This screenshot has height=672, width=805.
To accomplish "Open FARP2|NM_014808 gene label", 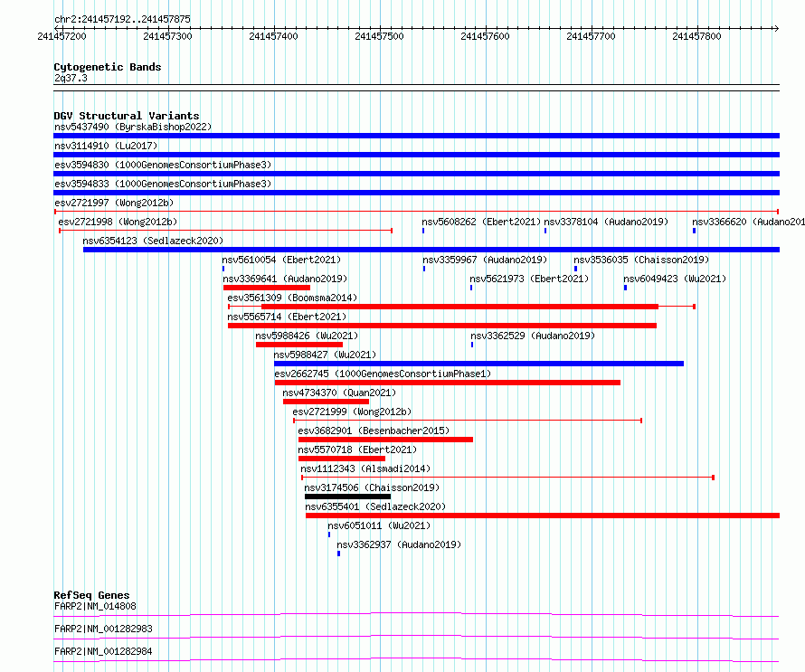I will point(95,606).
